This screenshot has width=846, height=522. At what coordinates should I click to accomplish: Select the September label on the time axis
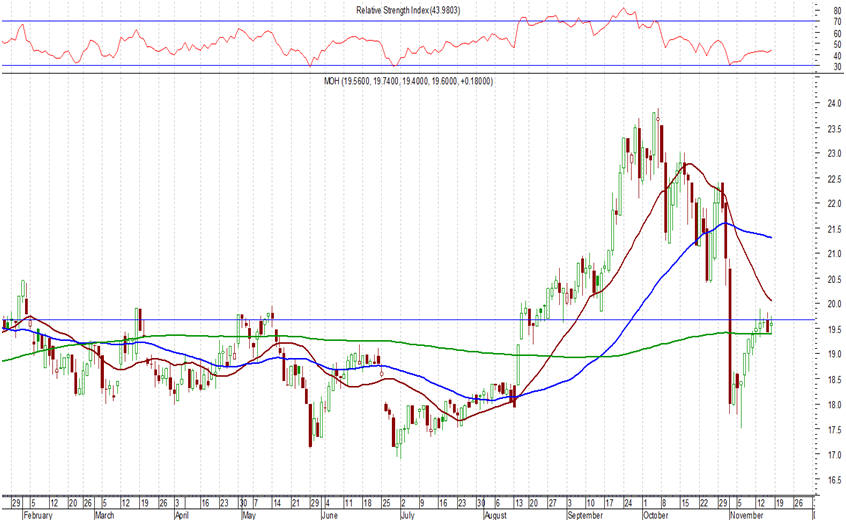pos(585,516)
